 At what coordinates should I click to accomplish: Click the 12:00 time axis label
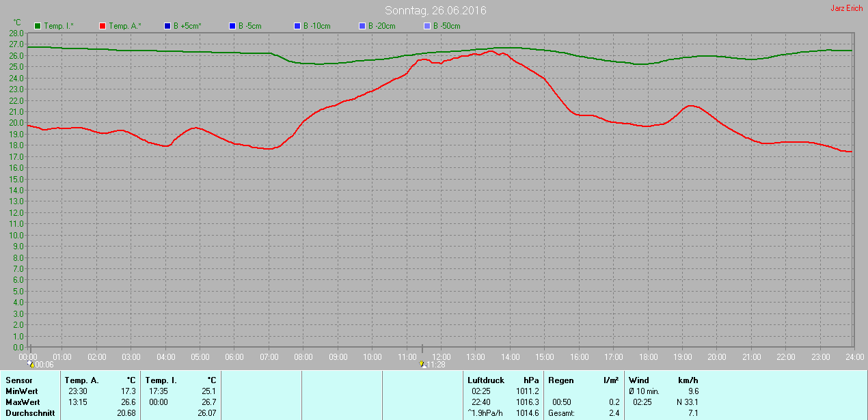[442, 356]
